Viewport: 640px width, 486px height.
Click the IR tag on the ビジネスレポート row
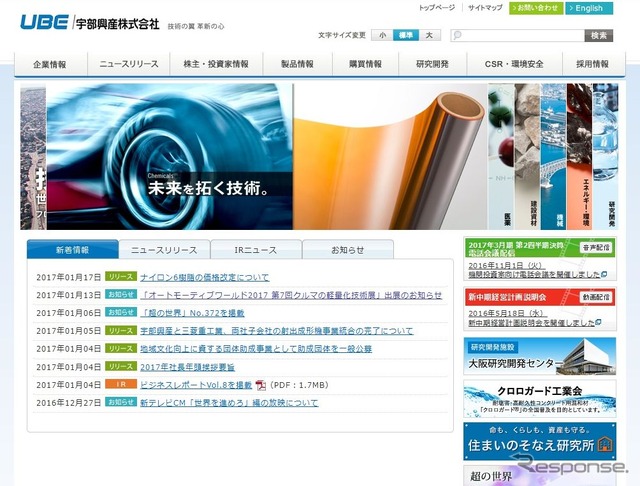pos(121,384)
